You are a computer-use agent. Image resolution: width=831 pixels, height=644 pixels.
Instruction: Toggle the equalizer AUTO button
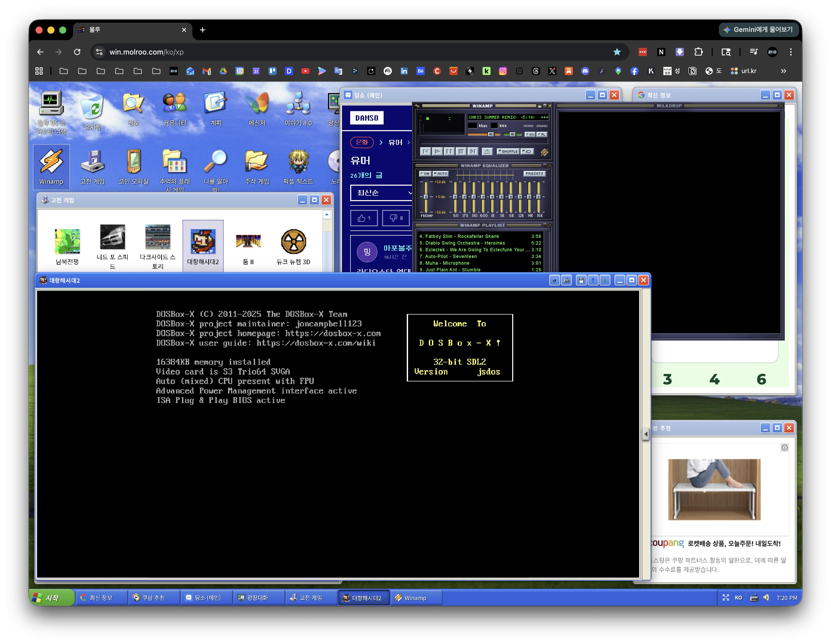pos(440,174)
